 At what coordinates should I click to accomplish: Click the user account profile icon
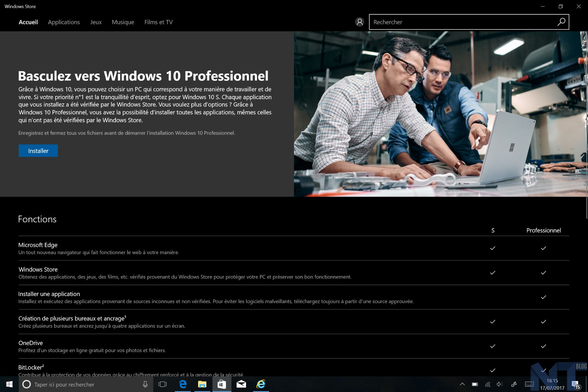click(x=359, y=22)
